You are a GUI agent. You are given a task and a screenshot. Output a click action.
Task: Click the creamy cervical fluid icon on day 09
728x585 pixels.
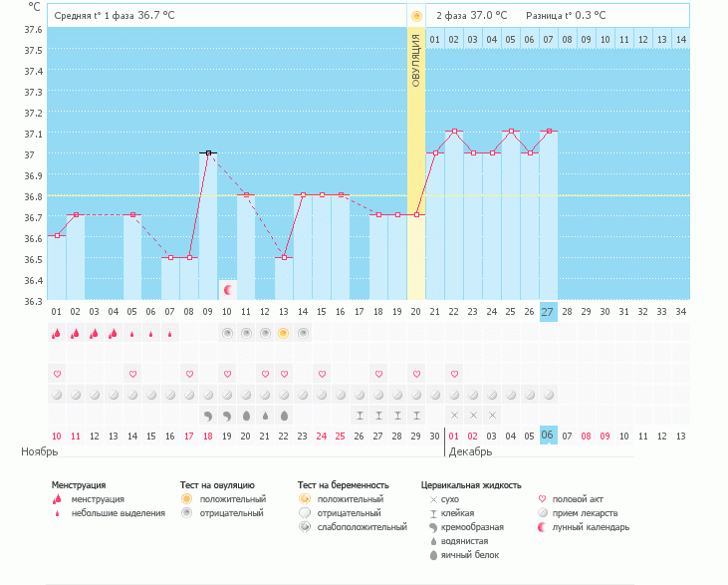208,415
